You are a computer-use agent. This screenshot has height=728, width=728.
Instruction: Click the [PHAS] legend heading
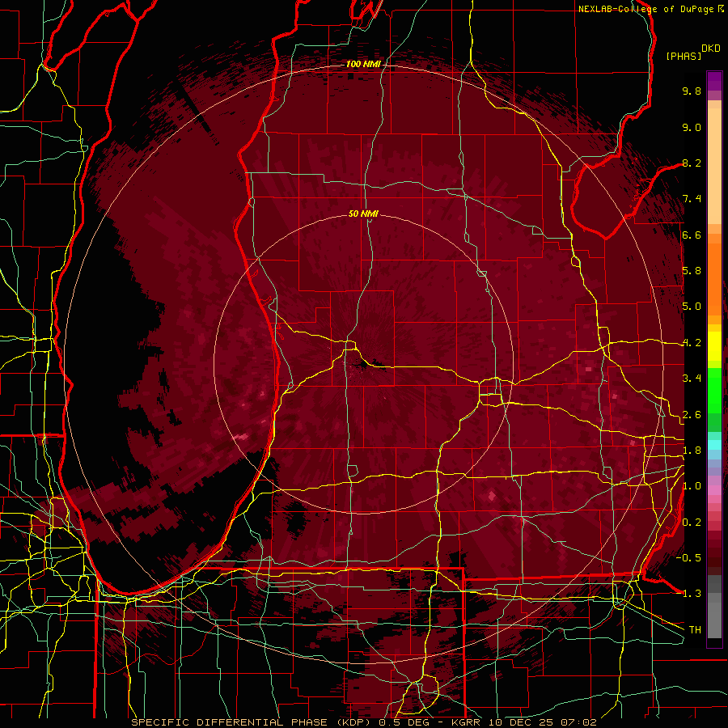684,57
